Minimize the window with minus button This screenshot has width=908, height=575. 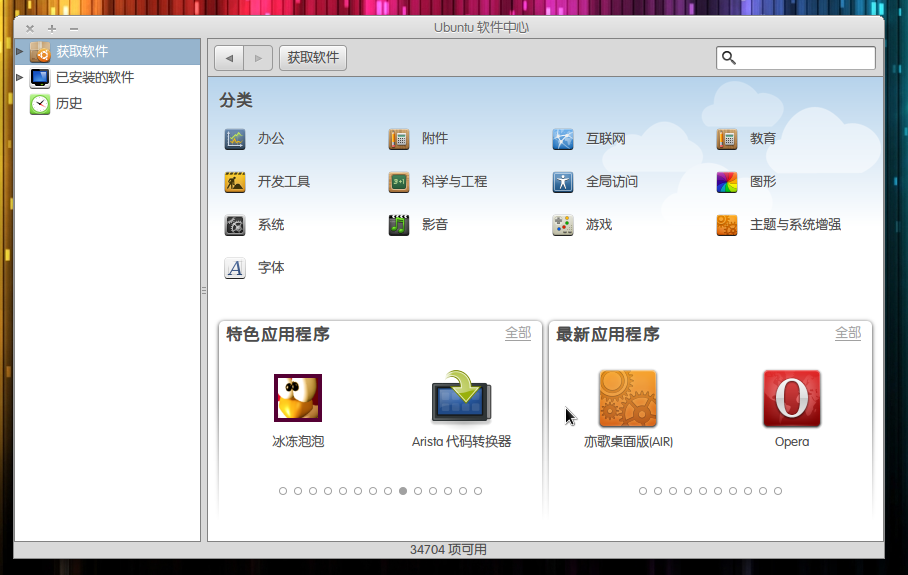pos(74,28)
